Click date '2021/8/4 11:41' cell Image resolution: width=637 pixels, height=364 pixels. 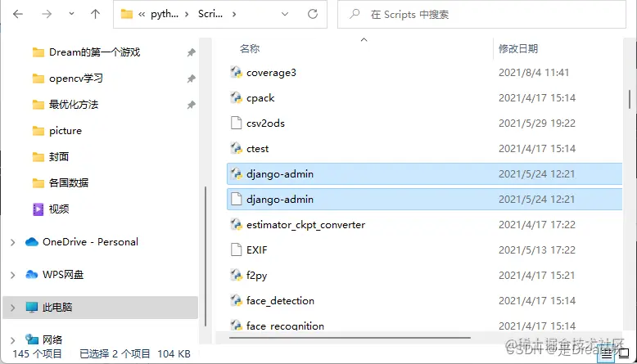[534, 73]
